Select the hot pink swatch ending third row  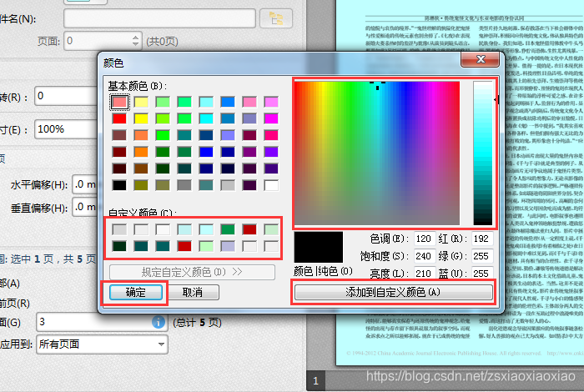click(271, 135)
